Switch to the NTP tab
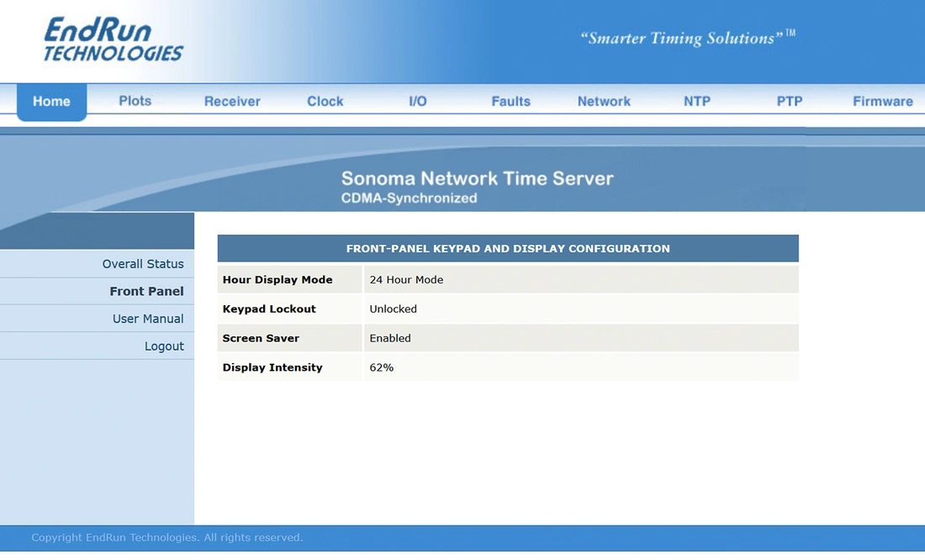925x560 pixels. coord(697,102)
